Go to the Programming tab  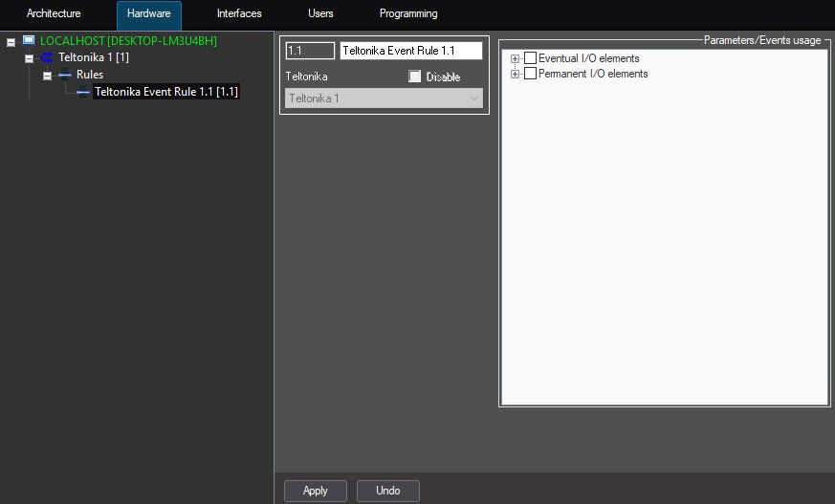[x=408, y=13]
